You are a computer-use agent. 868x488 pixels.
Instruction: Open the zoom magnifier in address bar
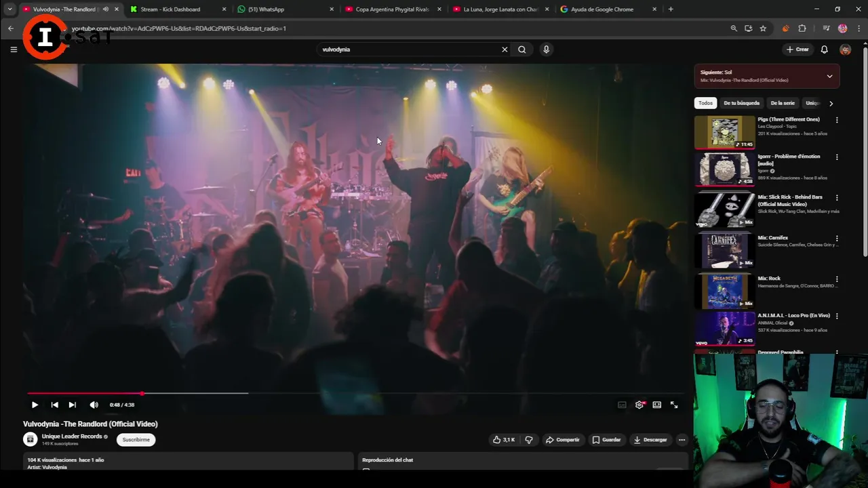[x=734, y=28]
